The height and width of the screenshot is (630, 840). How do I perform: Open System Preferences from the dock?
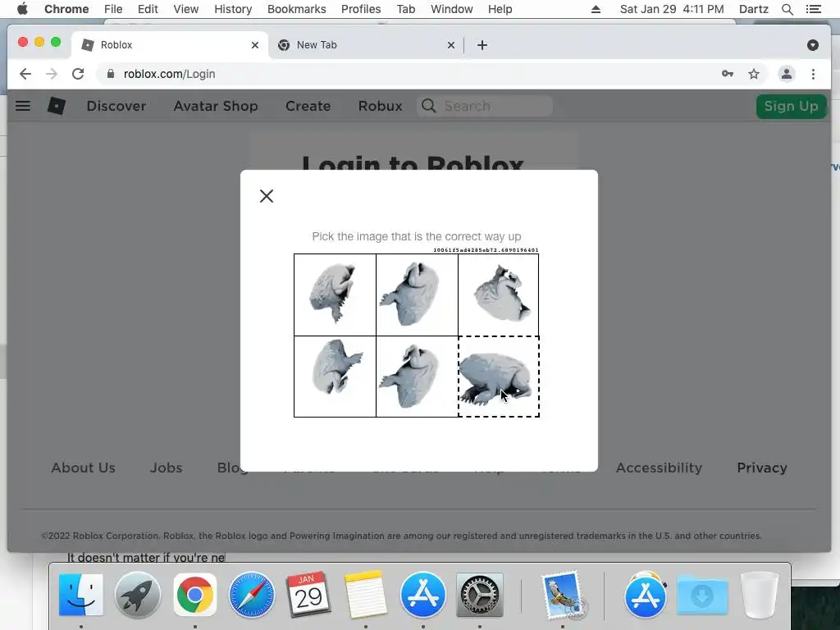[479, 595]
